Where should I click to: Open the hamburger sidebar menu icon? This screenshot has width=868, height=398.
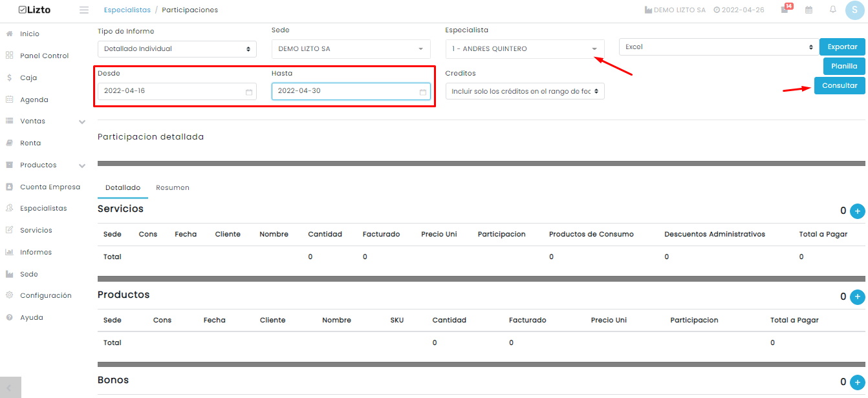83,10
